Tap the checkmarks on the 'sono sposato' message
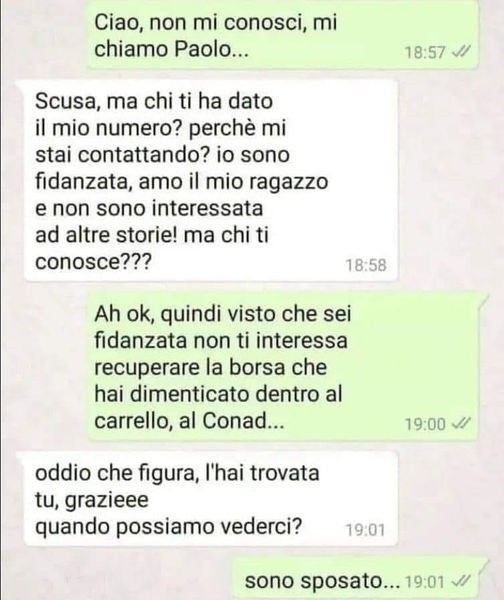The height and width of the screenshot is (600, 504). [x=460, y=582]
